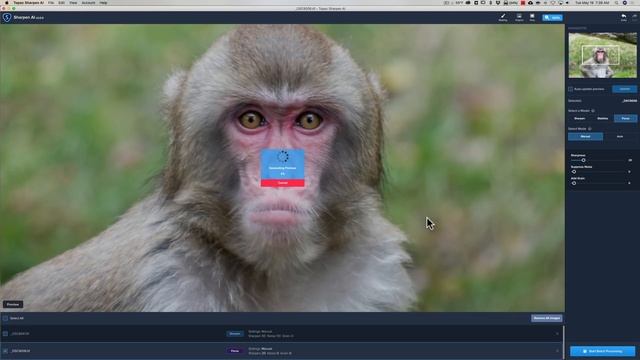Switch mode to Auto
This screenshot has width=640, height=360.
[620, 136]
